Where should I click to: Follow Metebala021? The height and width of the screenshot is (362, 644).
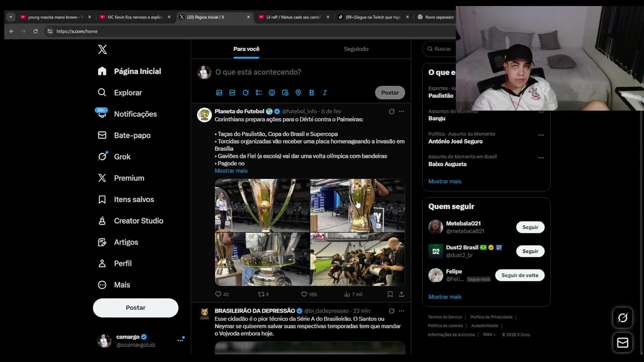tap(530, 227)
